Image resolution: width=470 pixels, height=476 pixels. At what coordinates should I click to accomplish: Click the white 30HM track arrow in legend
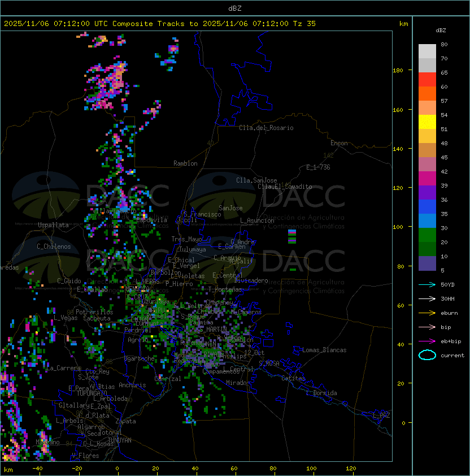click(x=427, y=298)
